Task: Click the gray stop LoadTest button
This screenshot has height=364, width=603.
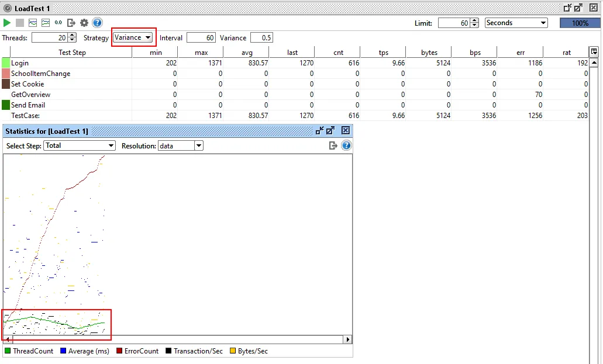Action: coord(20,23)
